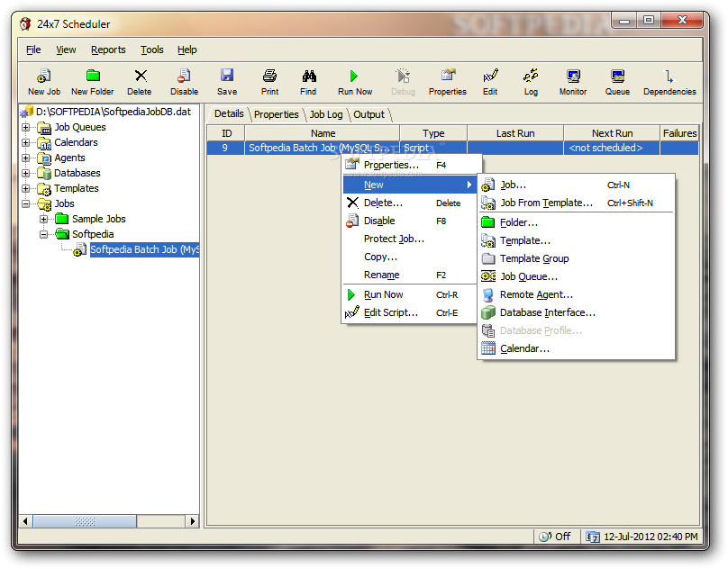Choose Job Queue... in the submenu
Screen dimensions: 728x569
[576, 276]
